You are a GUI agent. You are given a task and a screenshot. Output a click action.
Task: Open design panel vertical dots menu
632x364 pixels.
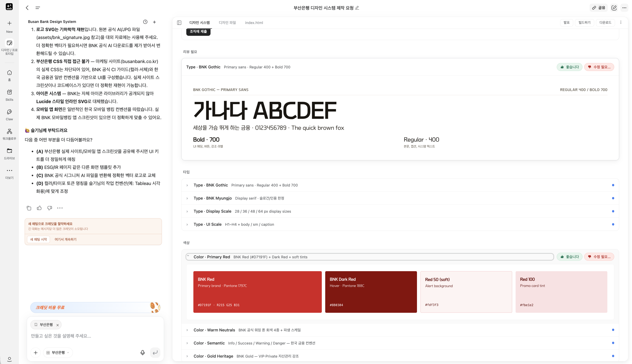click(x=621, y=23)
